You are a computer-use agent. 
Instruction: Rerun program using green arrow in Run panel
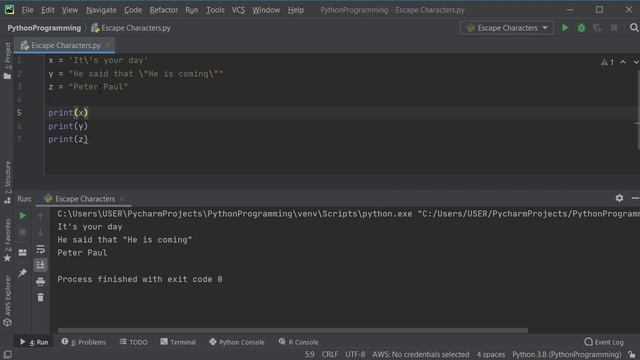pos(22,216)
